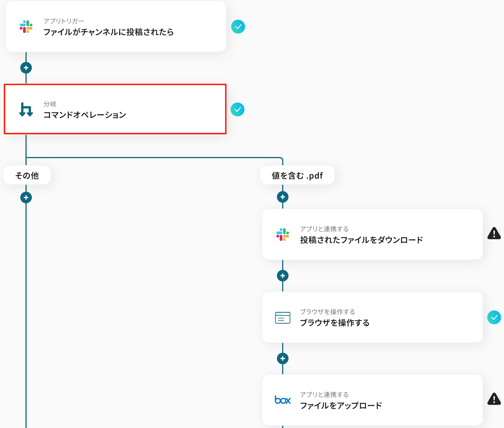
Task: Click green checkmark beside コマンドオペレーション branch step
Action: 238,110
